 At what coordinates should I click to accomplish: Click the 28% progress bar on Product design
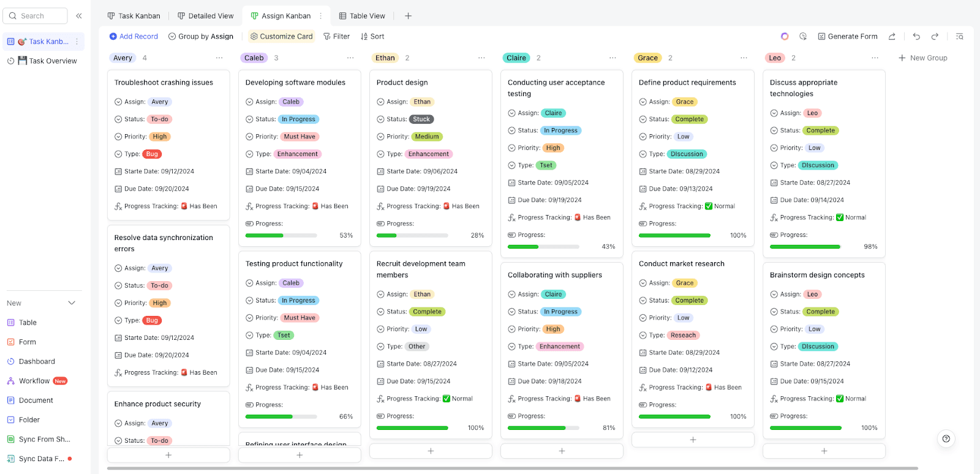pos(412,235)
